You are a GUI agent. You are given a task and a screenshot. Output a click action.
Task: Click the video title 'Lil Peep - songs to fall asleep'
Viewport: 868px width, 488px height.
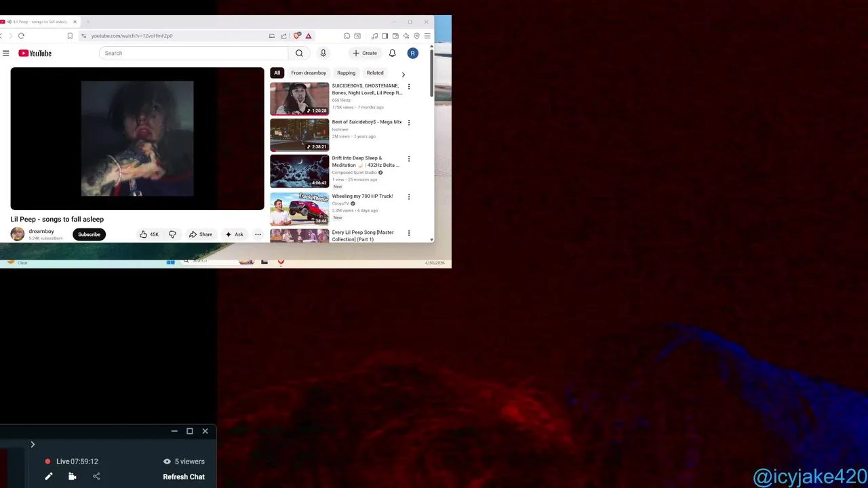57,219
